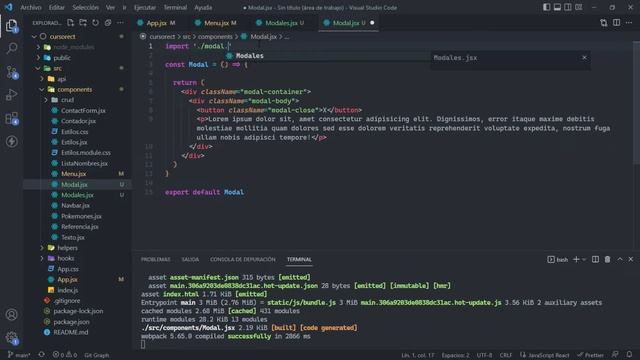Open editor more actions ellipsis
640x360 pixels.
point(629,23)
